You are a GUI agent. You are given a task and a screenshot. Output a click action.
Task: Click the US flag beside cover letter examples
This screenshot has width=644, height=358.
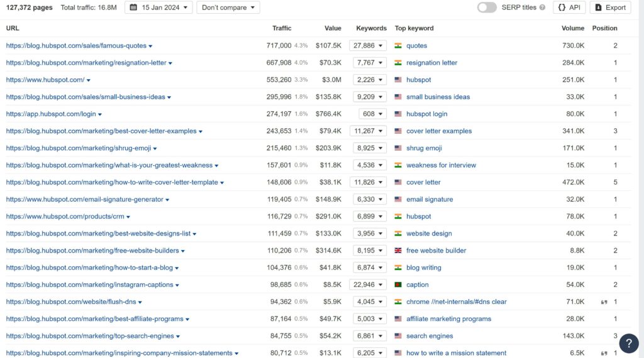(x=398, y=131)
